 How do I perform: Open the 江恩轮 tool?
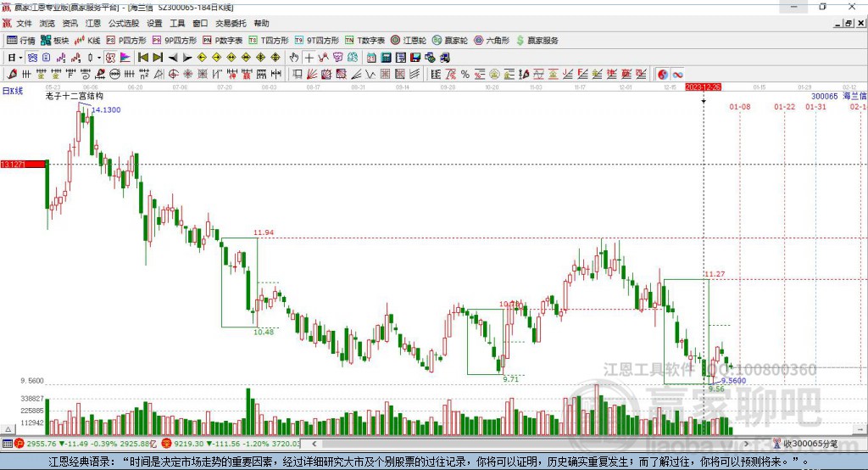[x=409, y=41]
